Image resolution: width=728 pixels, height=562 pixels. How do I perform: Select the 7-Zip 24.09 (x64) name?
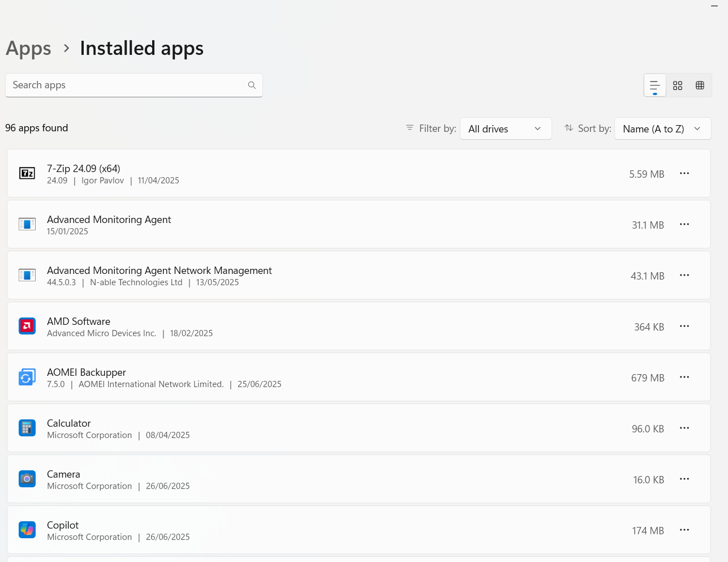pyautogui.click(x=84, y=169)
